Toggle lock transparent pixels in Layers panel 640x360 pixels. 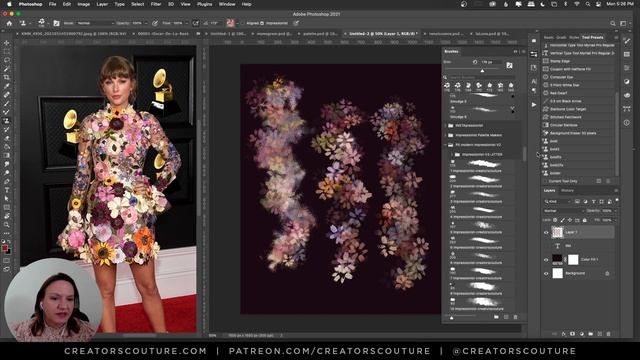[x=555, y=220]
